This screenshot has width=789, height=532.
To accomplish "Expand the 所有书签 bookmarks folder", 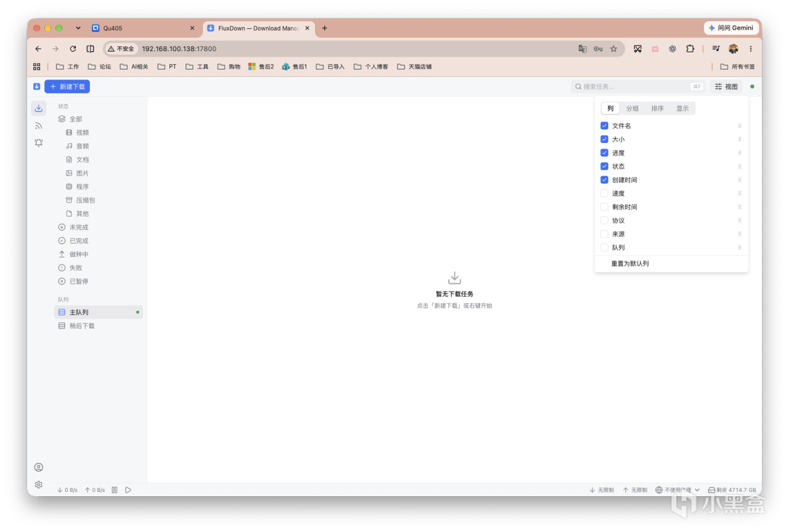I will pos(738,67).
